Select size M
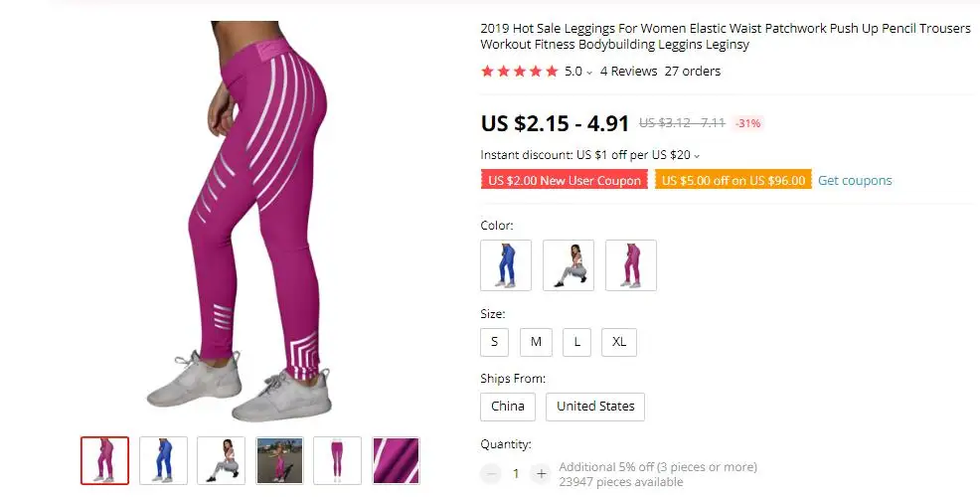Viewport: 980px width, 497px height. point(536,342)
